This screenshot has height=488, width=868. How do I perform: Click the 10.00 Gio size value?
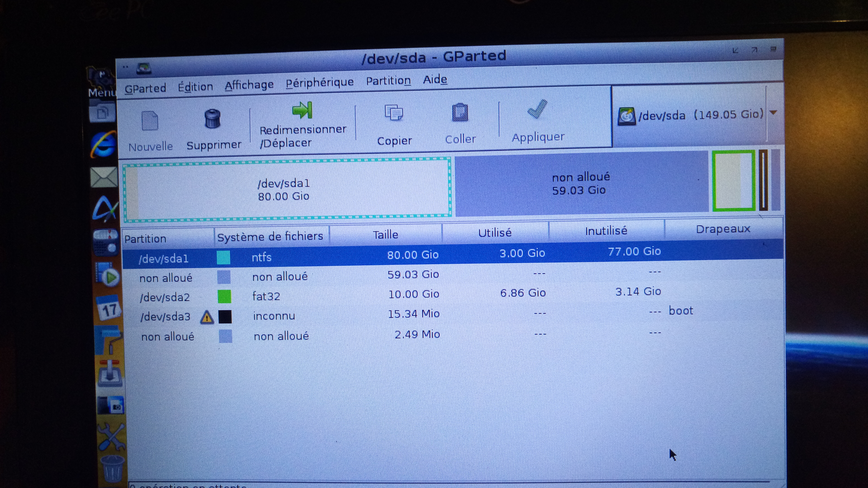pyautogui.click(x=414, y=294)
